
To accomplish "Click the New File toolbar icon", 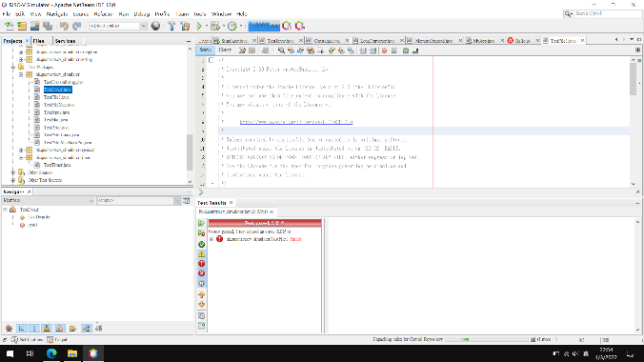I will tap(9, 26).
